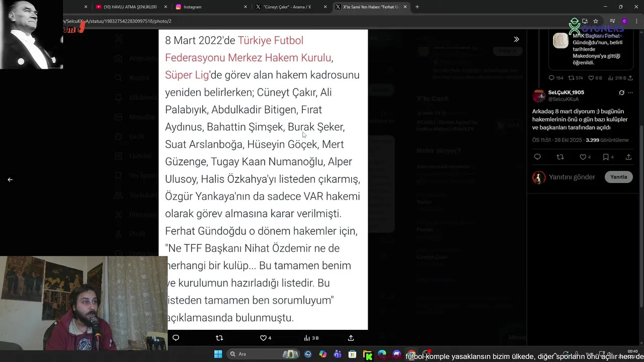This screenshot has height=362, width=644.
Task: Click the repost icon below the photo
Action: [219, 338]
